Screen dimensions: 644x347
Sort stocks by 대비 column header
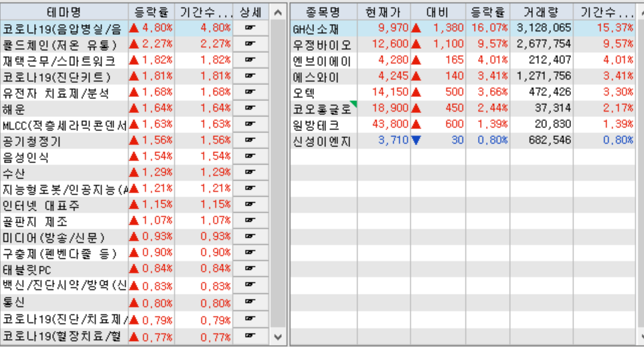(x=438, y=12)
